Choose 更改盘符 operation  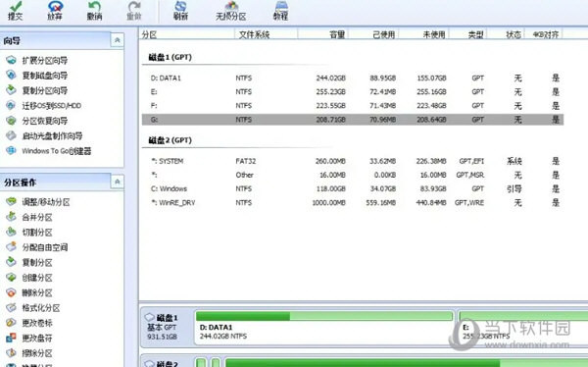tap(37, 339)
